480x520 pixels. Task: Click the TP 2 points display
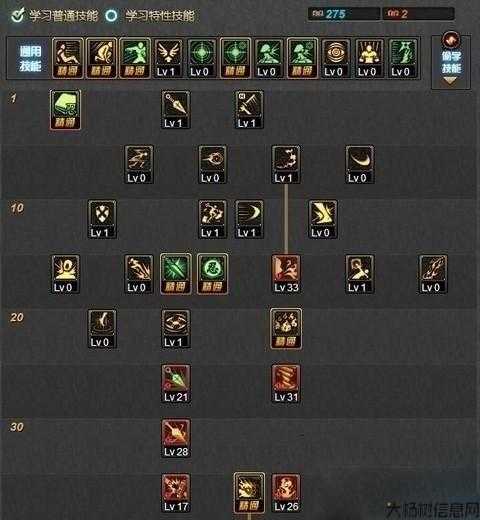419,14
